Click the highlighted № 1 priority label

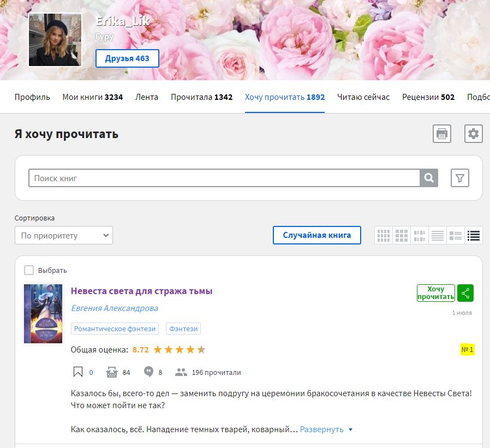click(468, 350)
